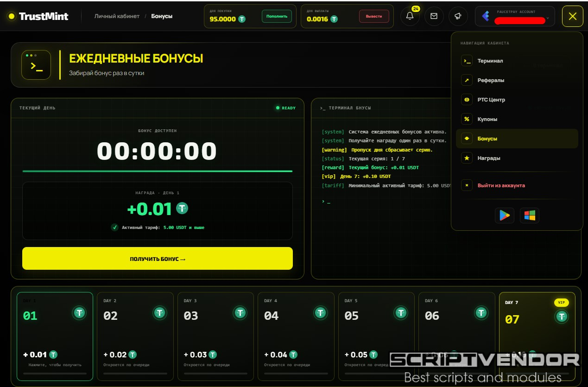Click the Пополнить button

(277, 16)
